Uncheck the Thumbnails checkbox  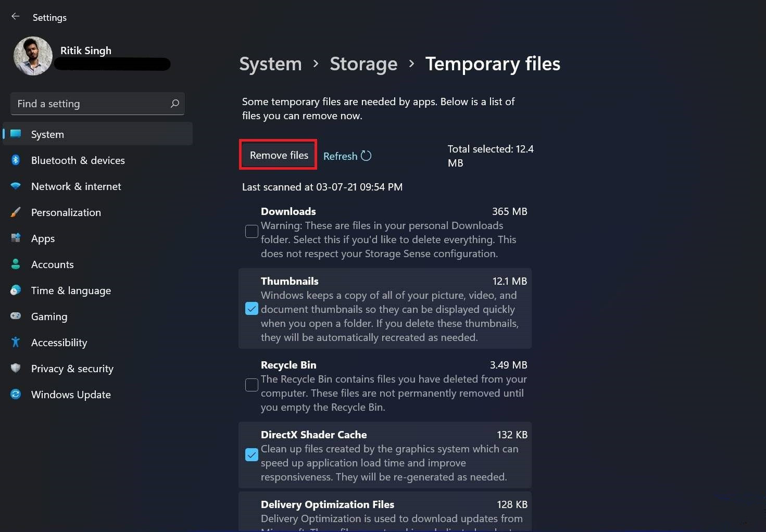pos(252,309)
